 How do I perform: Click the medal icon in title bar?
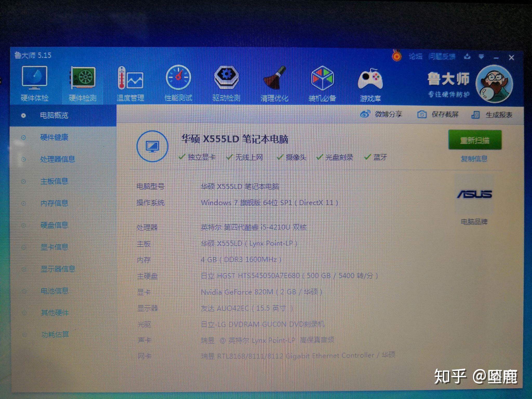[x=396, y=55]
